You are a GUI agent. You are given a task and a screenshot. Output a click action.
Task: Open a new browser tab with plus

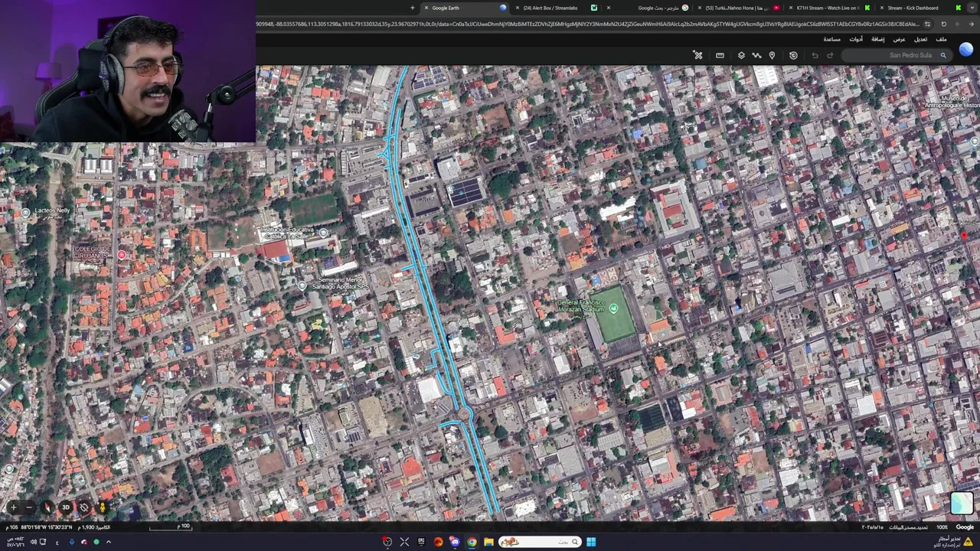pos(413,8)
